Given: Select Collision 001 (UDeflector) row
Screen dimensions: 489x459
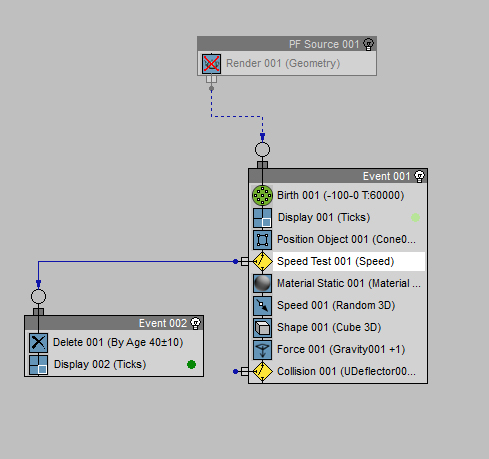Looking at the screenshot, I should 338,371.
